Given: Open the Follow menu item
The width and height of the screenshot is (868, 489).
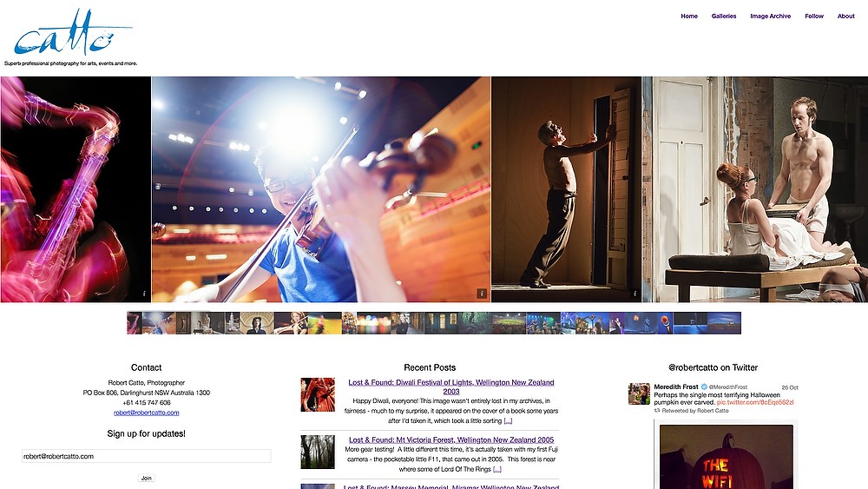Looking at the screenshot, I should (x=814, y=16).
